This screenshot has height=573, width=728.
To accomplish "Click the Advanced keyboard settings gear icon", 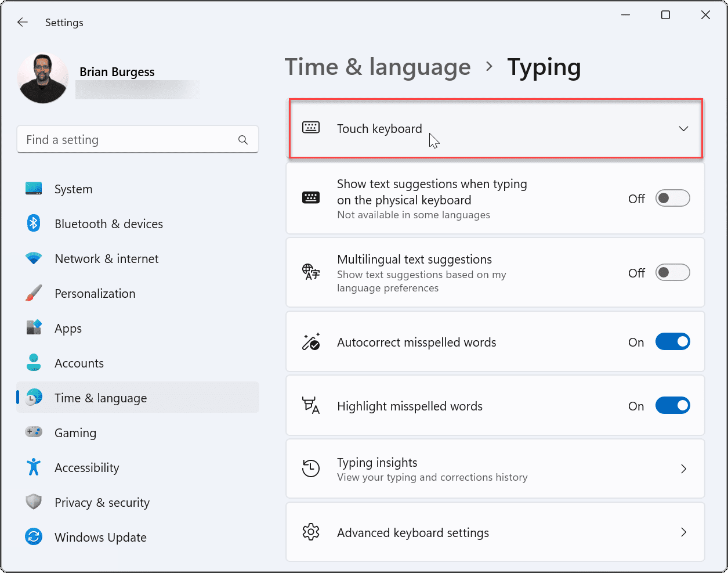I will coord(311,532).
